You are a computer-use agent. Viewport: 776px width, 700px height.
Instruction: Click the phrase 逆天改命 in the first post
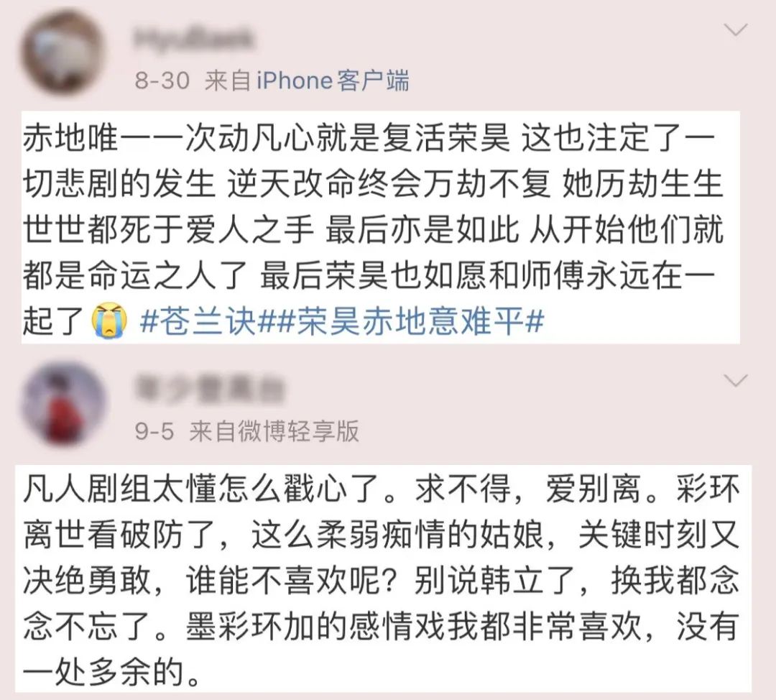[x=292, y=184]
